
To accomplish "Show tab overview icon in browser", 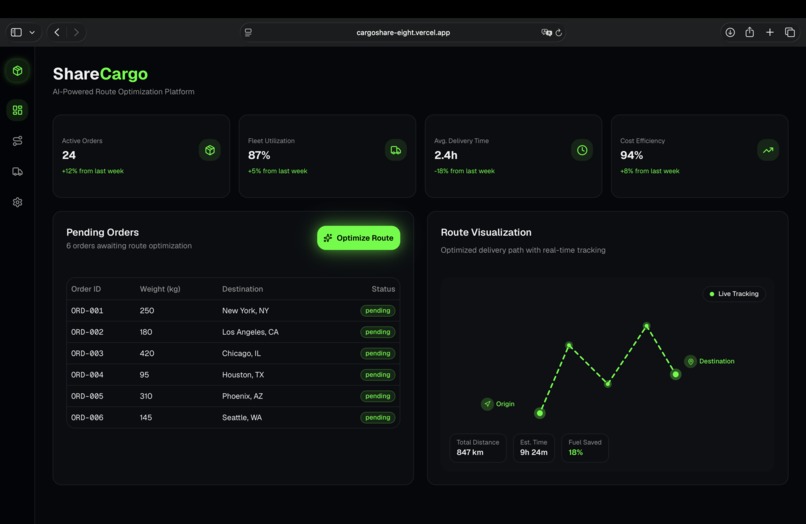I will click(790, 32).
